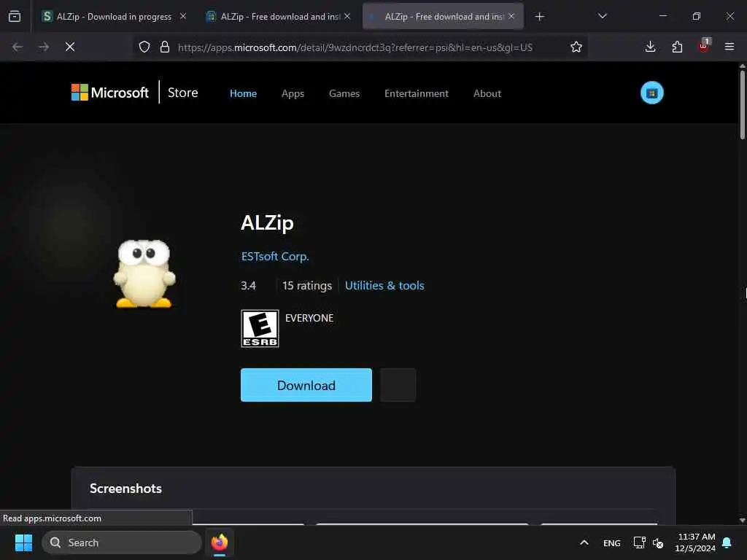This screenshot has width=747, height=560.
Task: Open the Firefox application menu
Action: click(729, 47)
